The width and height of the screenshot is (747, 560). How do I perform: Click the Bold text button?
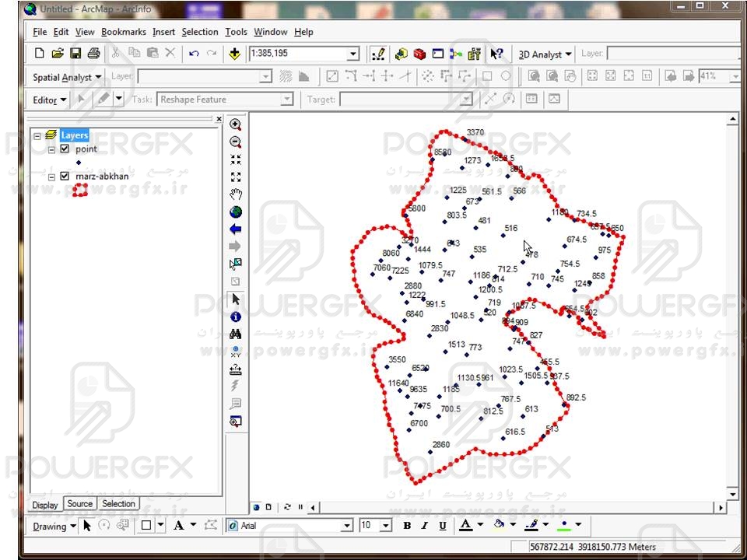pyautogui.click(x=407, y=526)
